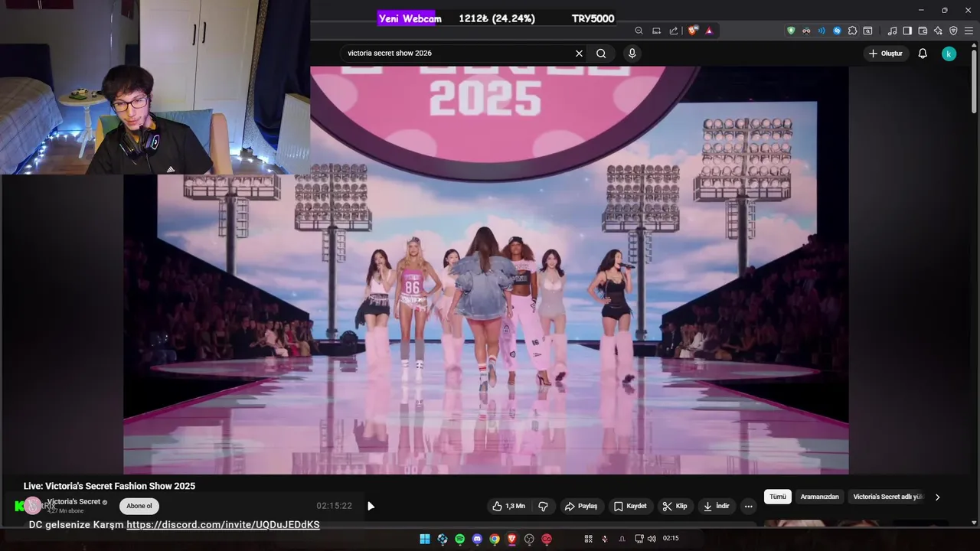Click the muted microphone tray icon
980x551 pixels.
pos(605,539)
